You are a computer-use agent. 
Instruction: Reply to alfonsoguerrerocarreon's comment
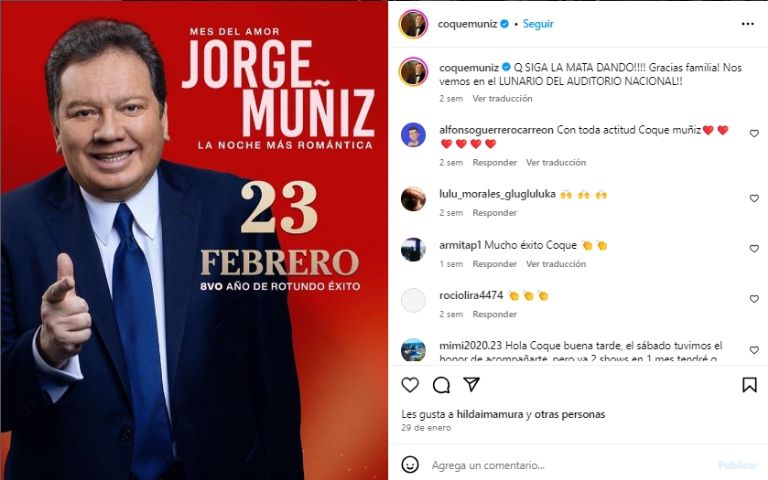click(x=494, y=163)
